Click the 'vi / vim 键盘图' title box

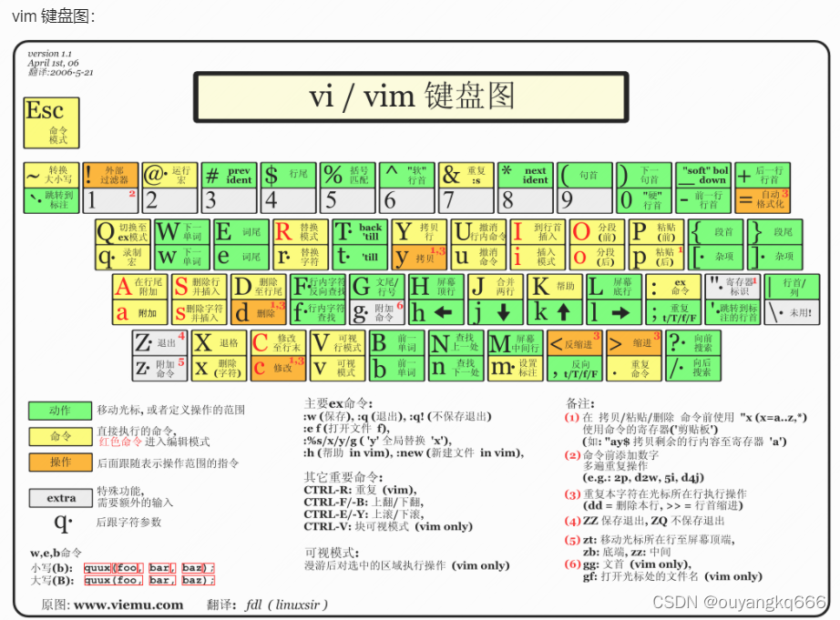pyautogui.click(x=411, y=97)
